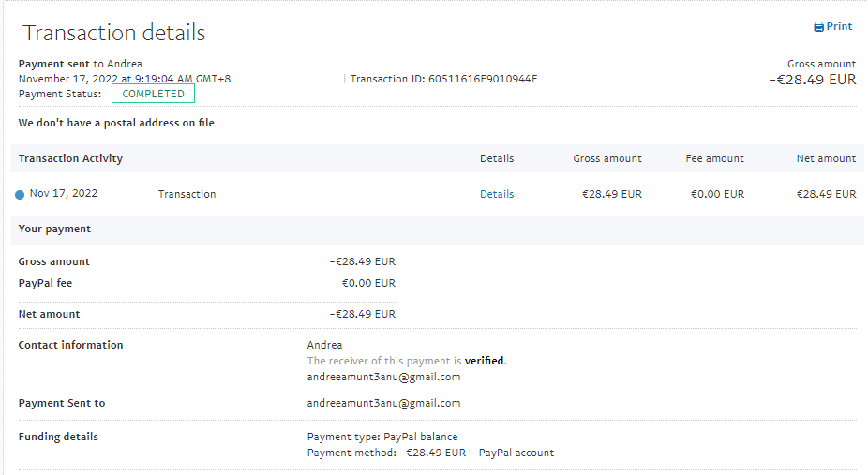
Task: Click the blue dot beside Nov 17, 2022
Action: 20,195
